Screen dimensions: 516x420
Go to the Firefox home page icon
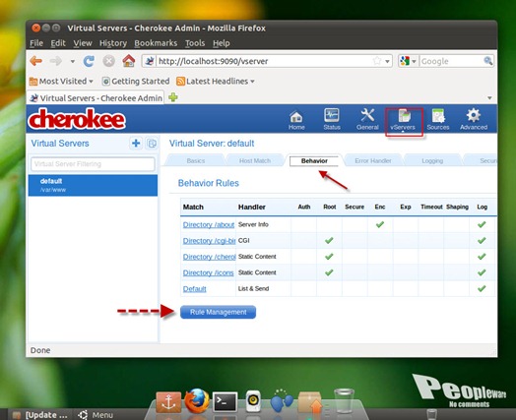tap(129, 61)
